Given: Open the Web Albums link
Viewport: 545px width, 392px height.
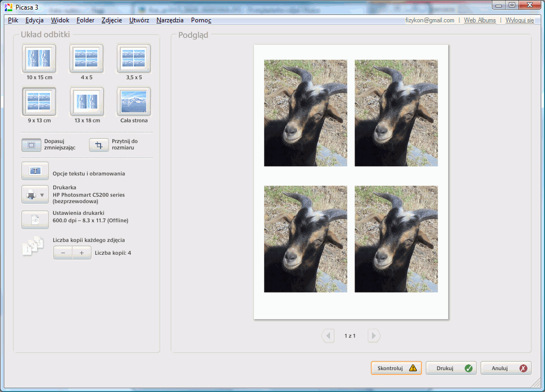Looking at the screenshot, I should coord(480,20).
